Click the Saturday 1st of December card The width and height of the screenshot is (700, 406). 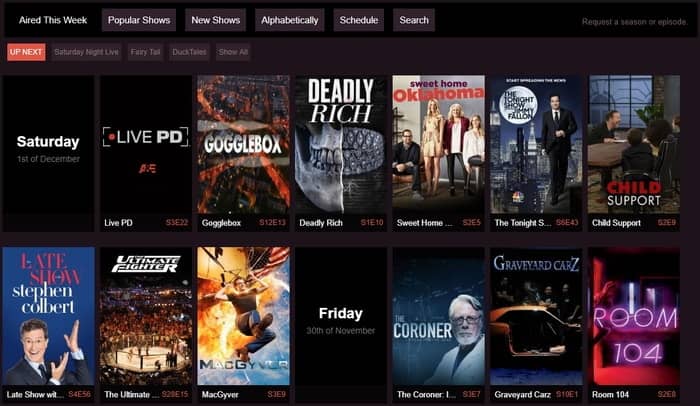(x=48, y=153)
